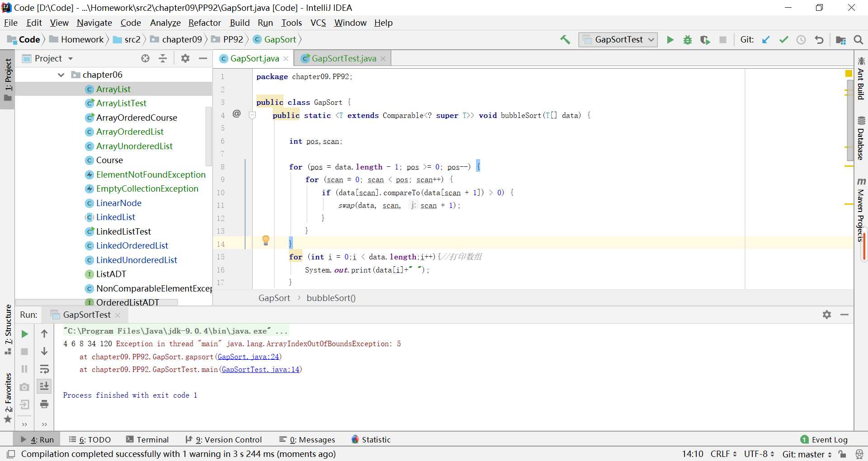The width and height of the screenshot is (868, 461).
Task: Open the VCS menu
Action: click(x=318, y=23)
